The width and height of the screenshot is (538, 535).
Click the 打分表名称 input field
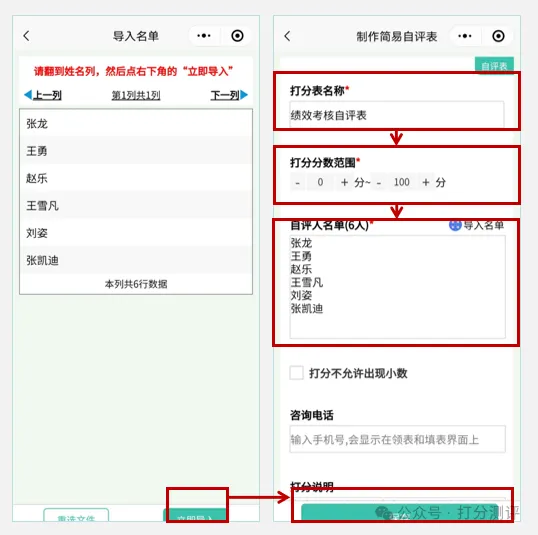(397, 115)
